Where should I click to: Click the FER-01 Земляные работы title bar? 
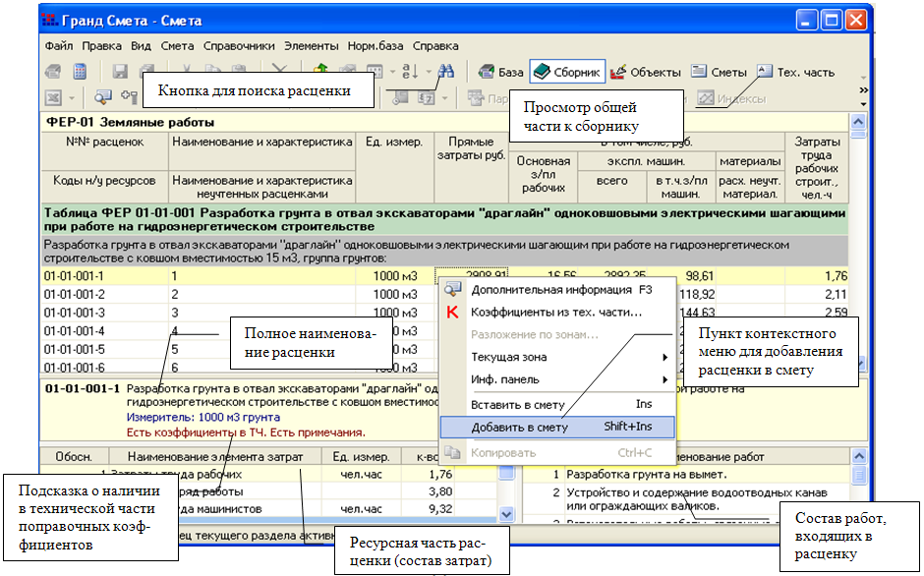tap(445, 123)
